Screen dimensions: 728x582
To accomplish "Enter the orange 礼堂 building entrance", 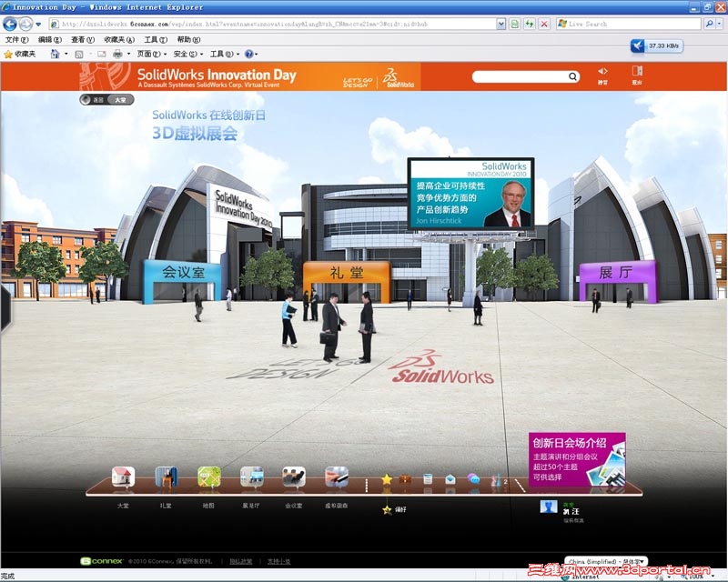I will coord(347,281).
